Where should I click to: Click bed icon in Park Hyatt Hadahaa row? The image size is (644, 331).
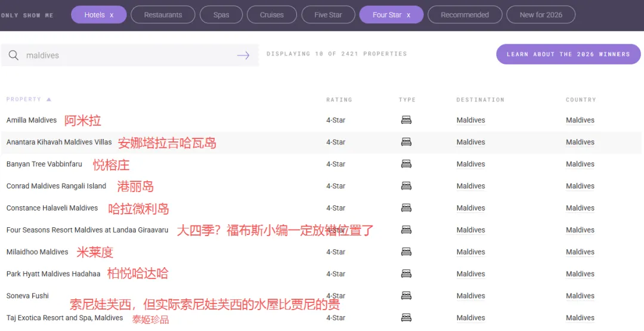[x=406, y=274]
